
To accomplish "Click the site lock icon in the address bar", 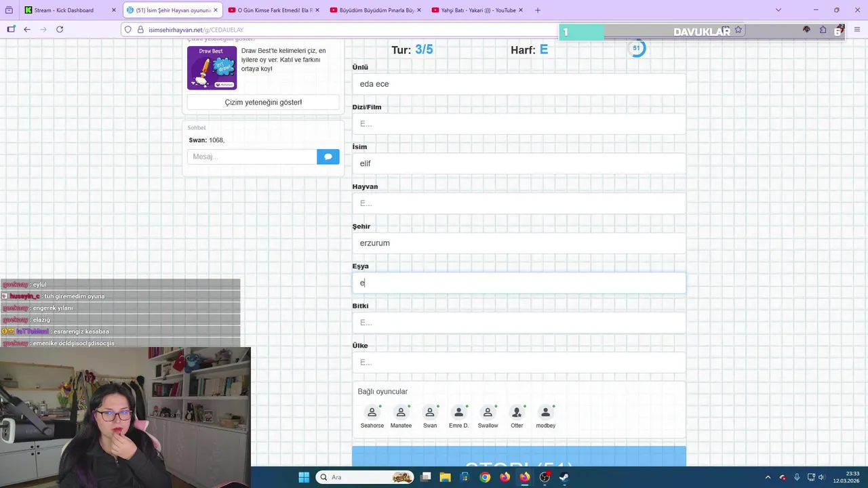I will (x=140, y=29).
